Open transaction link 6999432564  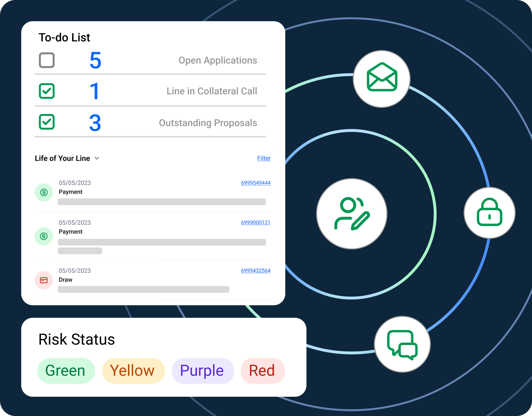pos(256,270)
